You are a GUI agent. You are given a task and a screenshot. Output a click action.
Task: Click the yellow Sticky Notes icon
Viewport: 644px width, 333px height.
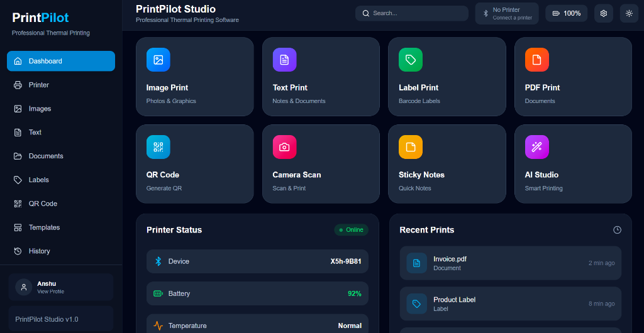(410, 147)
